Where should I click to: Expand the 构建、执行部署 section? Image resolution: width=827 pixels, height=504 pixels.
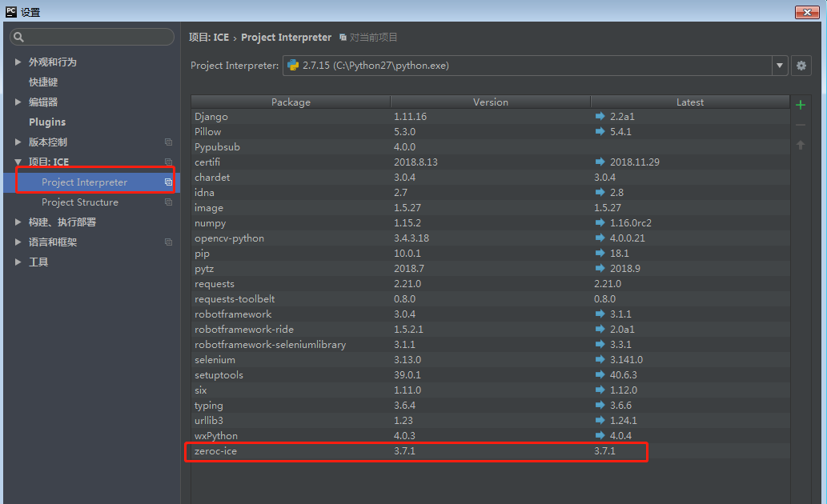pos(18,222)
